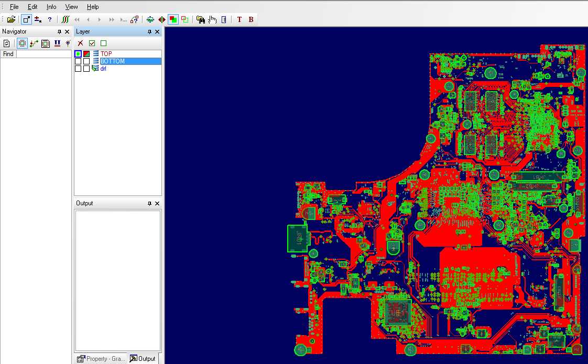The image size is (588, 364).
Task: Open the Info menu
Action: pyautogui.click(x=51, y=7)
